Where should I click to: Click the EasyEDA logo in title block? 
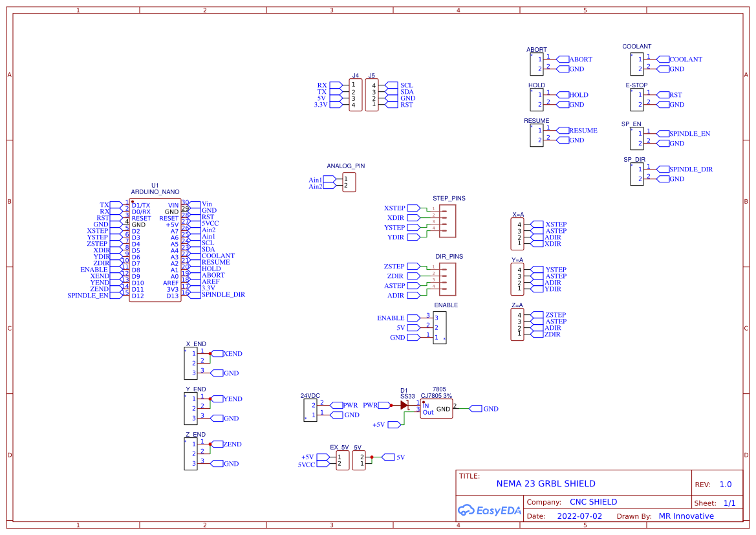click(490, 510)
